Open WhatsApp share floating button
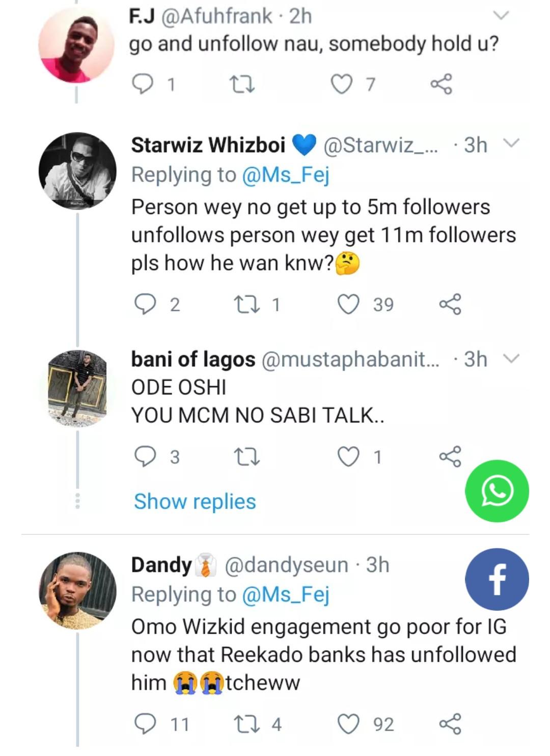 point(497,491)
